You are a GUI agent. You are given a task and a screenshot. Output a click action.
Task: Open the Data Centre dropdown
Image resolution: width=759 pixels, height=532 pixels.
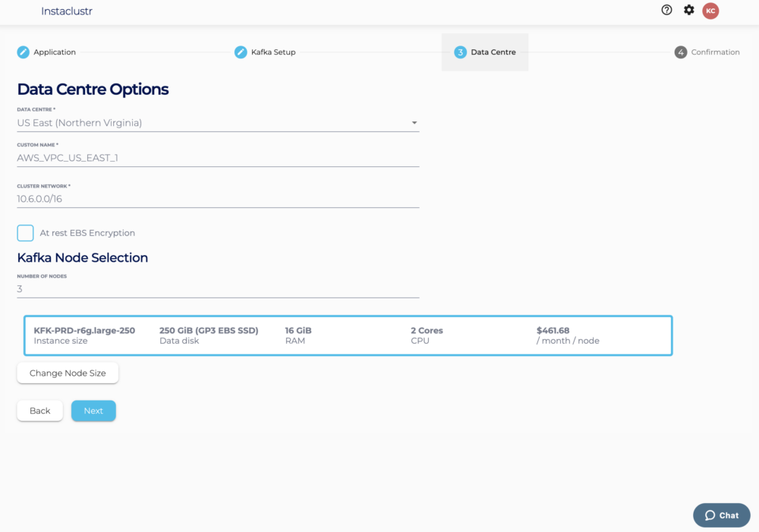[x=218, y=122]
